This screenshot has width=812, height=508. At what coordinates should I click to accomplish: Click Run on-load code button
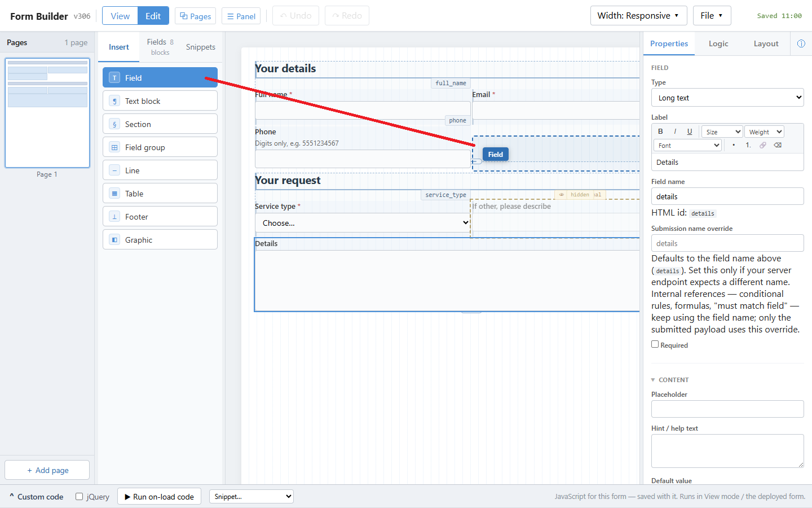[x=159, y=497]
